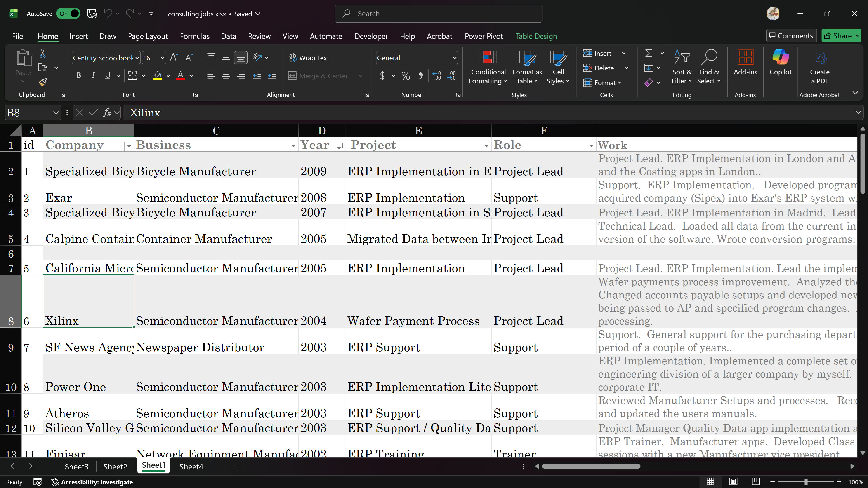Switch to Sheet4 worksheet tab
This screenshot has width=868, height=488.
(191, 467)
